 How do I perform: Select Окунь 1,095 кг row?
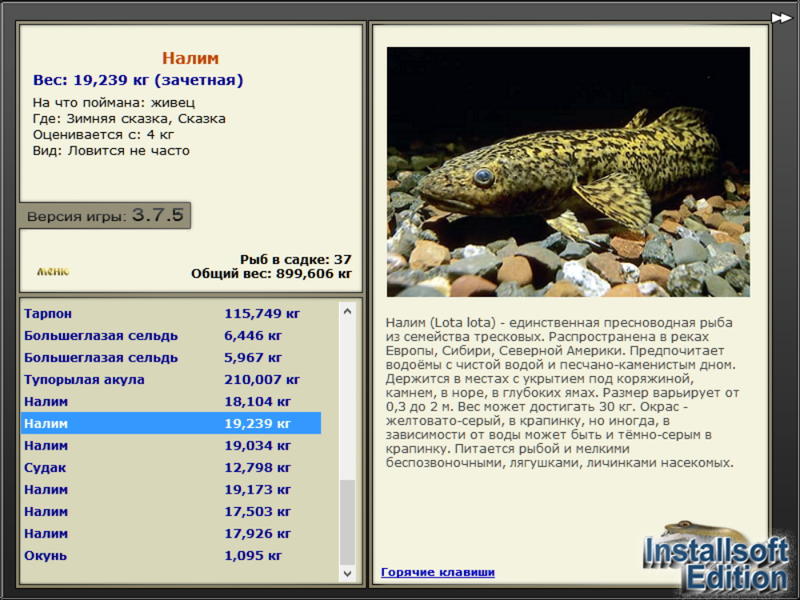[x=171, y=555]
